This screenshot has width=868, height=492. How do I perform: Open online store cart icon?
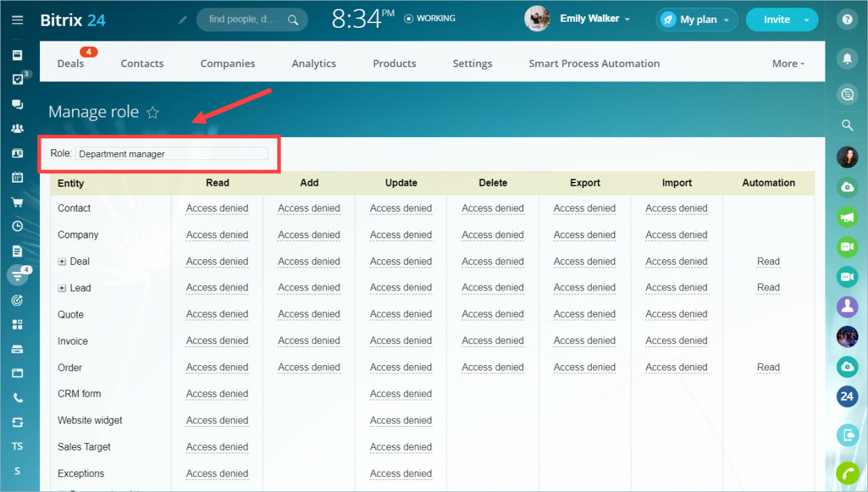point(18,202)
